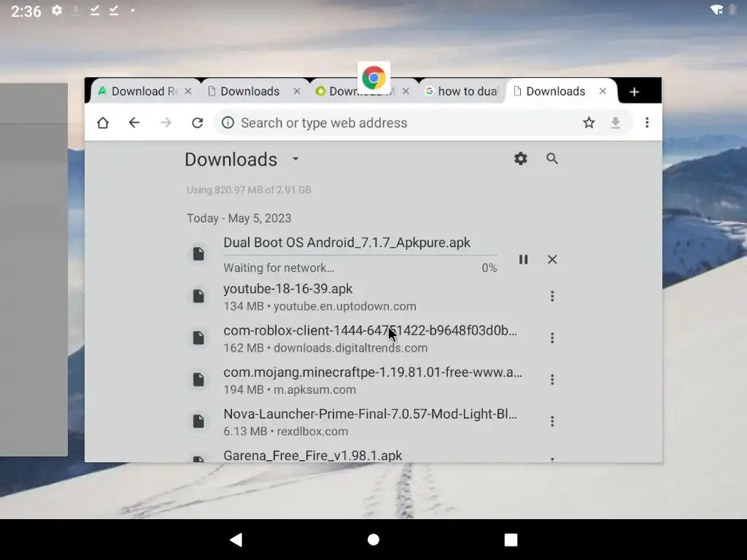Cancel the Dual Boot OS download
The image size is (747, 560).
552,260
